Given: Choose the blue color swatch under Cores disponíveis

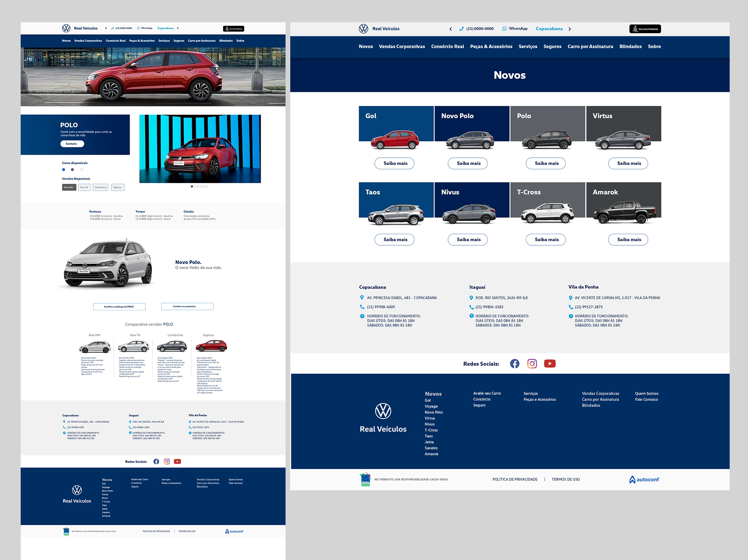Looking at the screenshot, I should tap(64, 170).
